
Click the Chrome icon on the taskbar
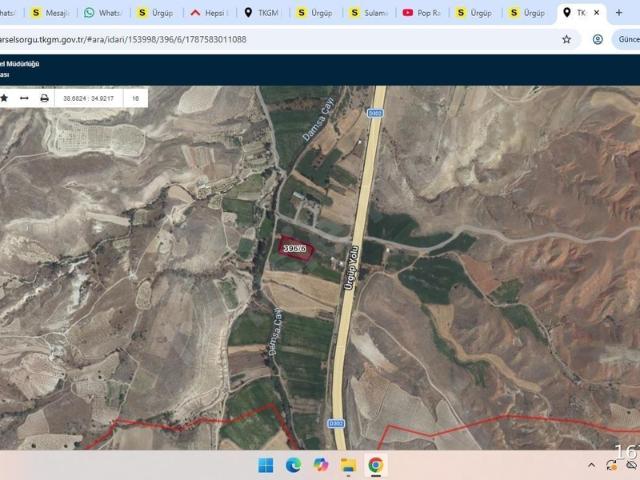click(x=376, y=465)
